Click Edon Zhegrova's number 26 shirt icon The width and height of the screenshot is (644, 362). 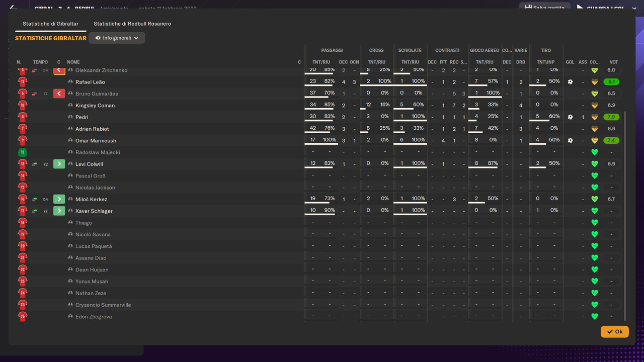coord(22,317)
